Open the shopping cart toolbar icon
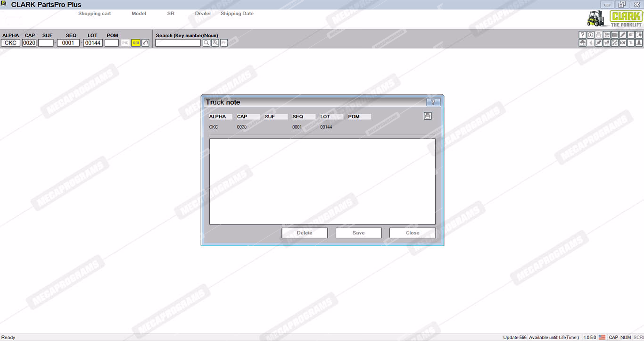The width and height of the screenshot is (644, 341). pos(606,35)
